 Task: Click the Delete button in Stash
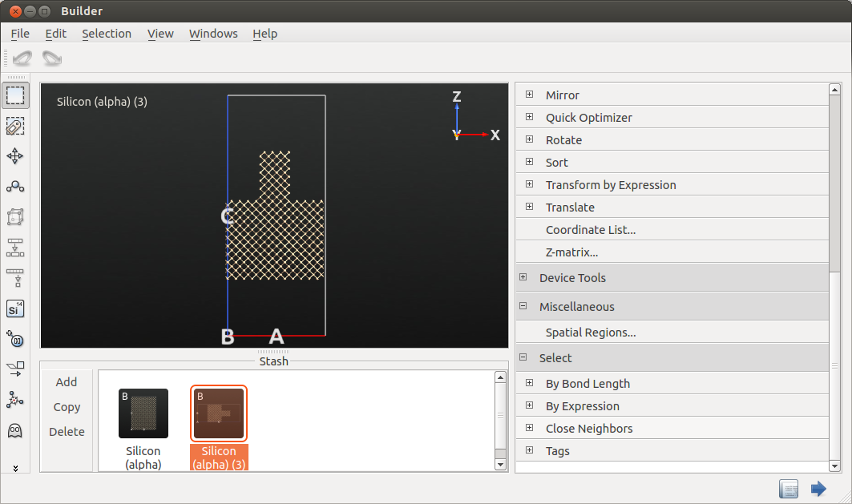pyautogui.click(x=67, y=432)
